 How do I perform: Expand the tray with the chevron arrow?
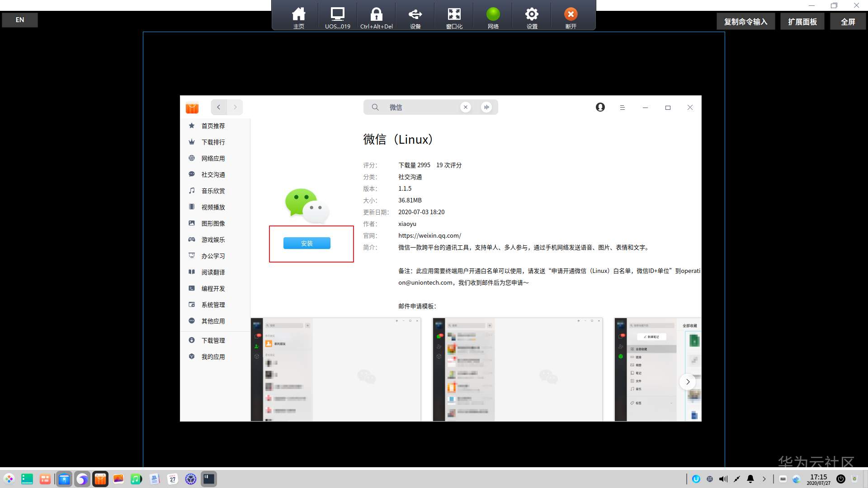point(764,479)
